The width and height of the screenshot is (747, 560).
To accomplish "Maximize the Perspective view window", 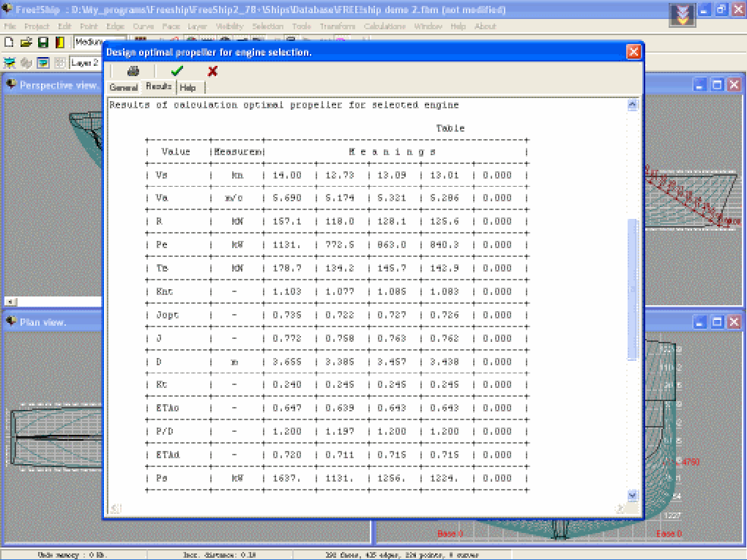I will [717, 85].
